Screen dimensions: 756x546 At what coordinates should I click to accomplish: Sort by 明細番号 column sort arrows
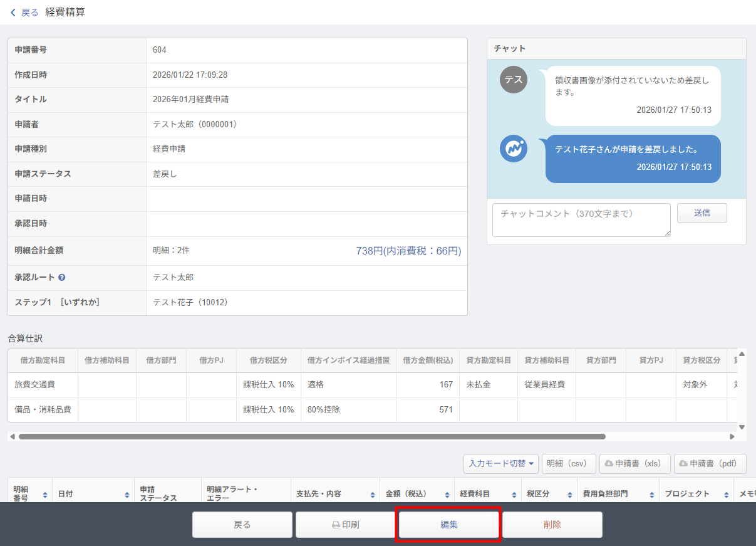coord(45,495)
